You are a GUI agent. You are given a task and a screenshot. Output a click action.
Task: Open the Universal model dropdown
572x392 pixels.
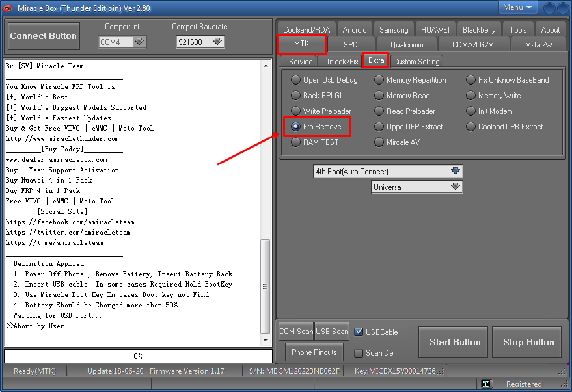(417, 187)
